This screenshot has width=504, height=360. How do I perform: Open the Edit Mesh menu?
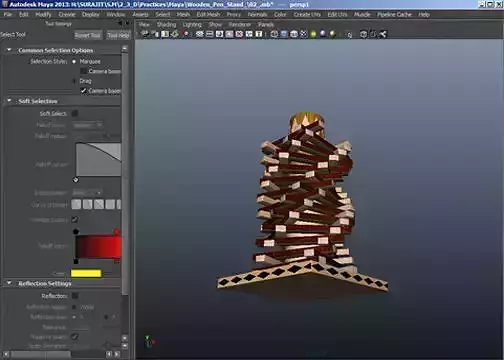[208, 14]
